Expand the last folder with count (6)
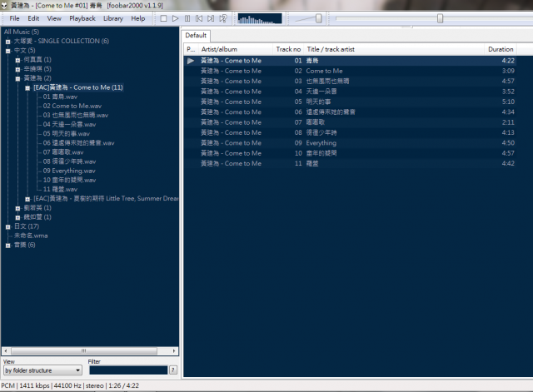Screen dimensions: 533x392 click(7, 246)
